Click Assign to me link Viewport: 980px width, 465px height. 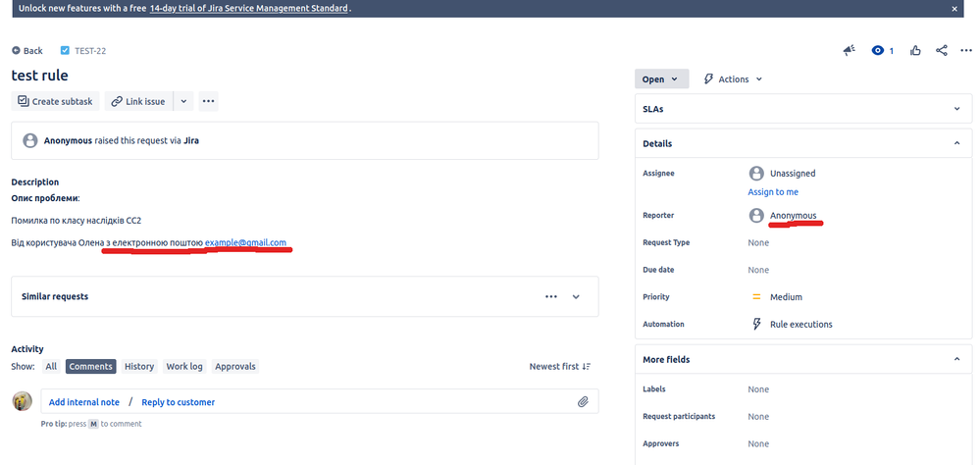pos(773,192)
